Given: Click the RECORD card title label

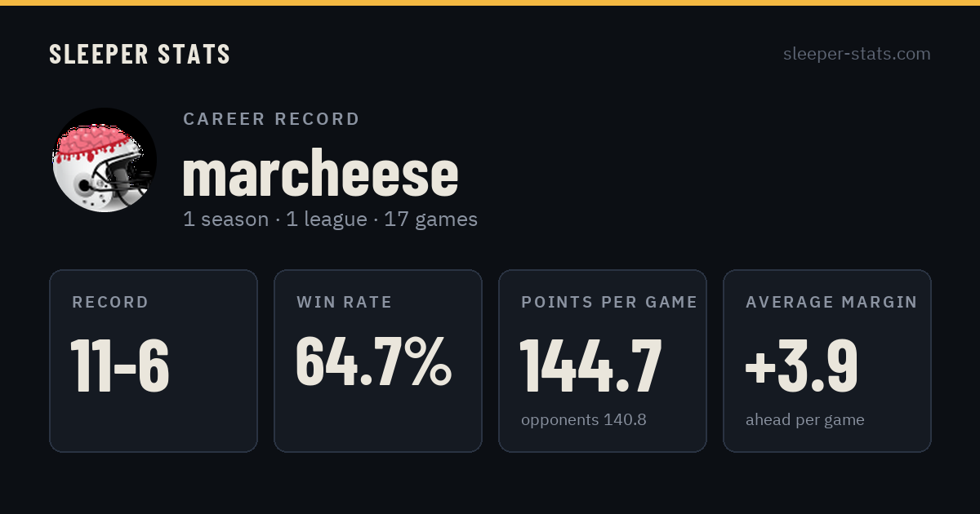Looking at the screenshot, I should pyautogui.click(x=110, y=303).
